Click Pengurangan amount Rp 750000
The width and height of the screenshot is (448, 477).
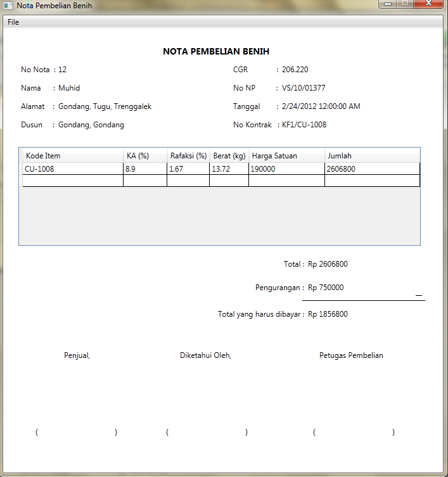click(x=326, y=288)
